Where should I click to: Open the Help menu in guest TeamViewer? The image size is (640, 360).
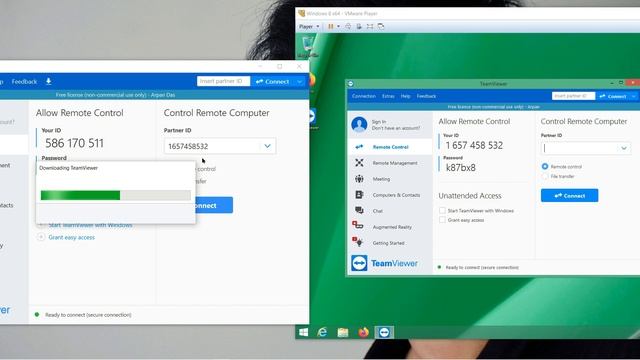(x=405, y=96)
